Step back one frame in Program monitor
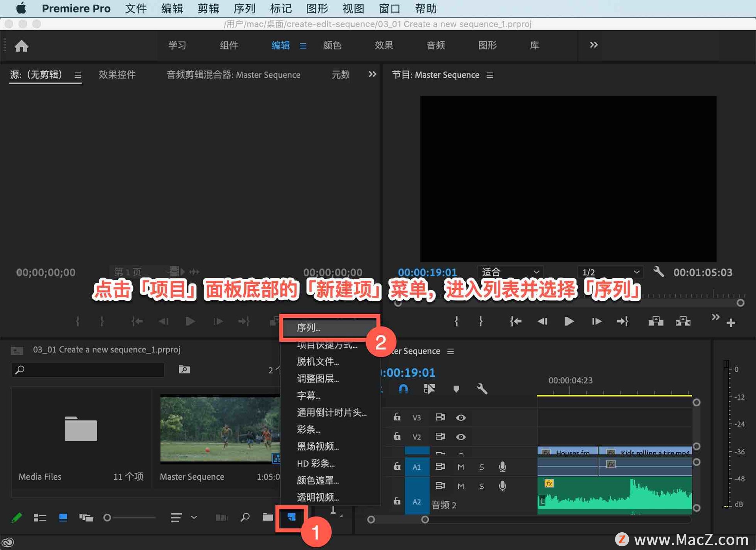 [x=542, y=321]
